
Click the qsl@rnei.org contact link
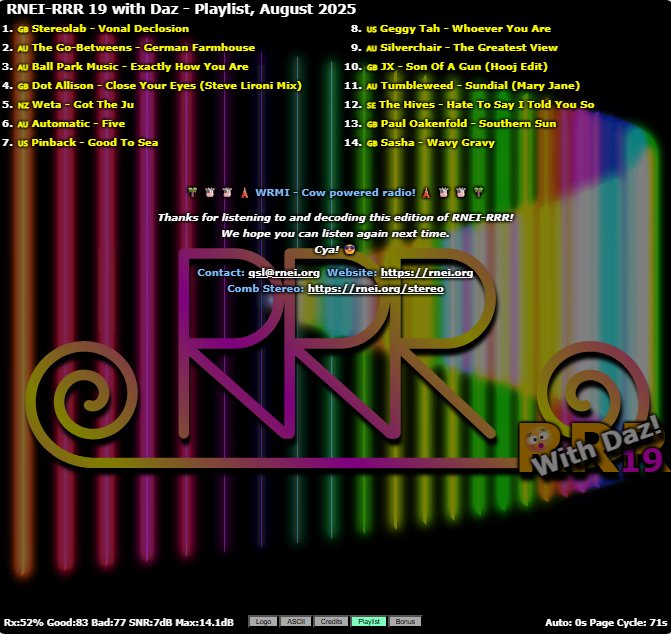click(x=284, y=273)
